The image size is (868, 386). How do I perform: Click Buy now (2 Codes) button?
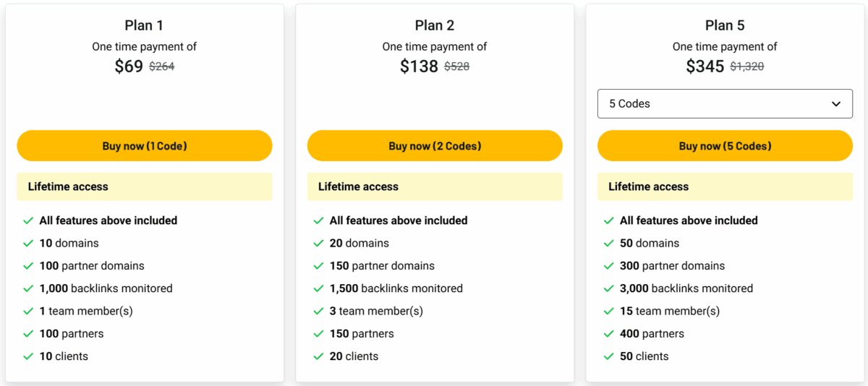pyautogui.click(x=435, y=146)
